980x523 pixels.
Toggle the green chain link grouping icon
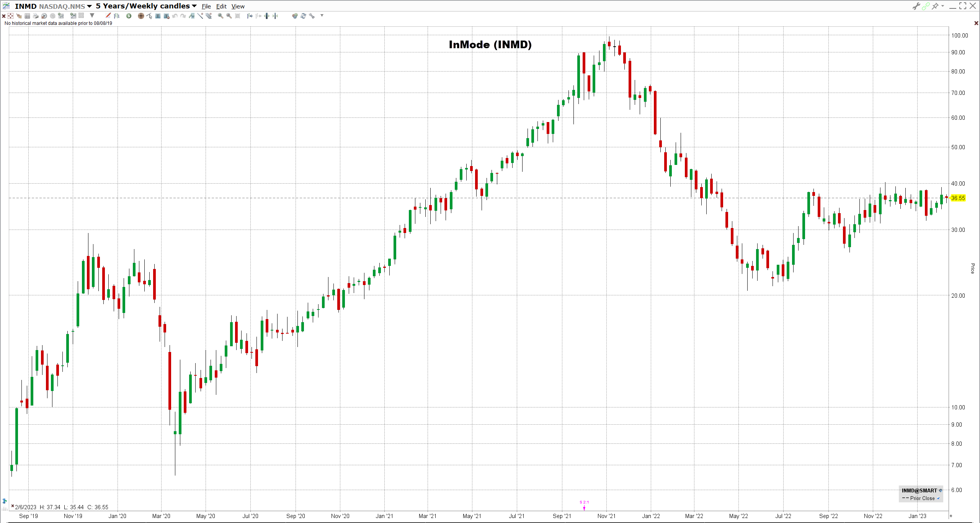pos(926,6)
